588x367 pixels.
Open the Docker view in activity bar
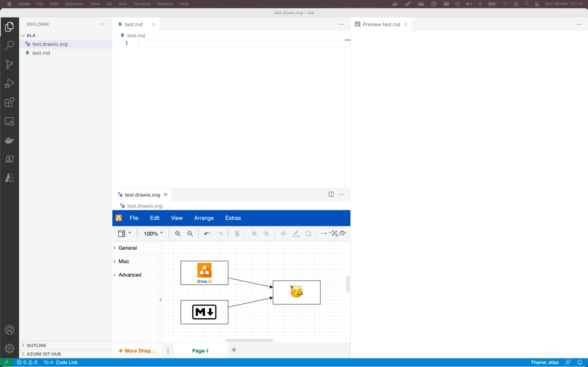9,141
